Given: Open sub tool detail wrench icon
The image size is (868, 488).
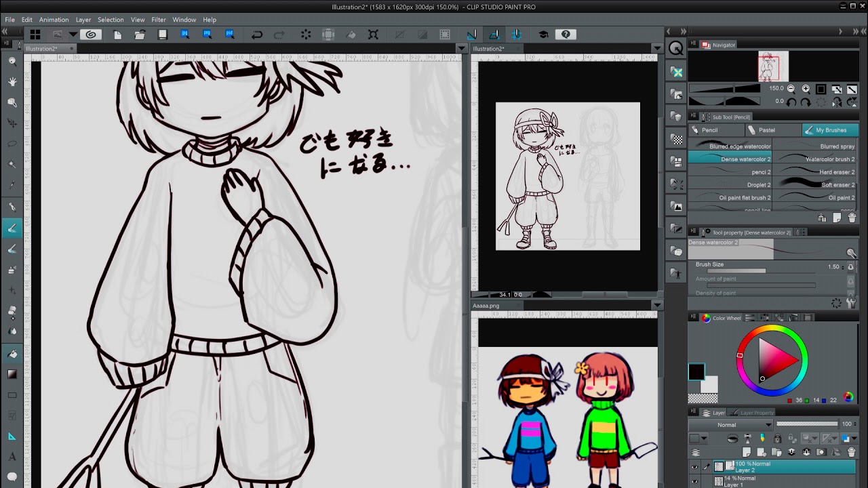Looking at the screenshot, I should pyautogui.click(x=852, y=304).
